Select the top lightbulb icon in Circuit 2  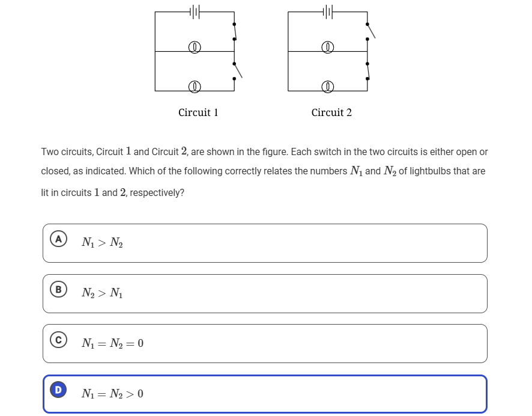[327, 47]
